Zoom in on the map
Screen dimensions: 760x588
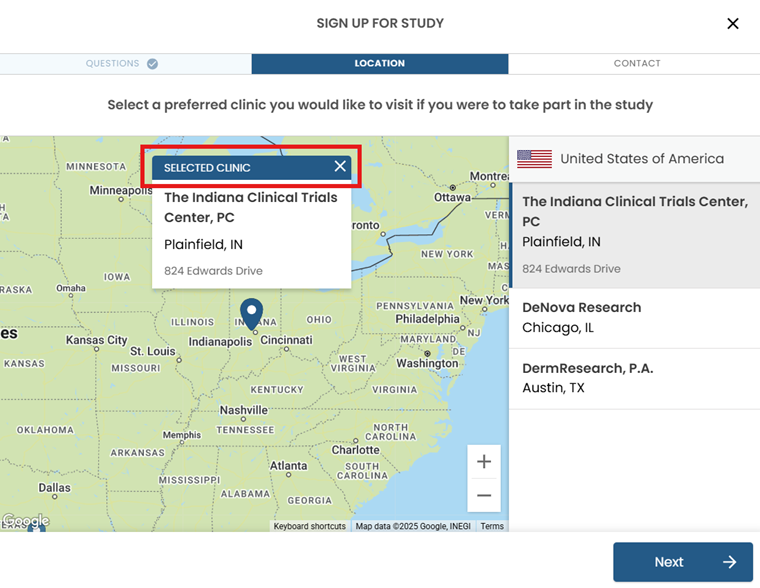(484, 461)
